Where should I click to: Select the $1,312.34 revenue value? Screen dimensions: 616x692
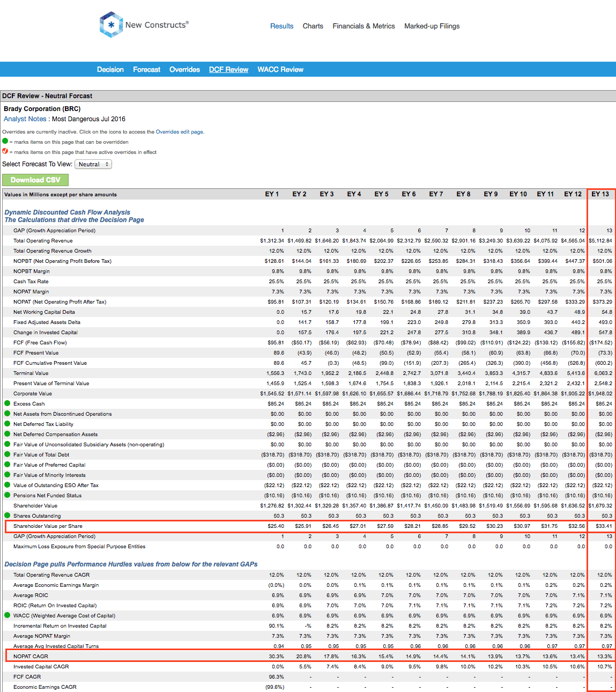click(x=272, y=241)
